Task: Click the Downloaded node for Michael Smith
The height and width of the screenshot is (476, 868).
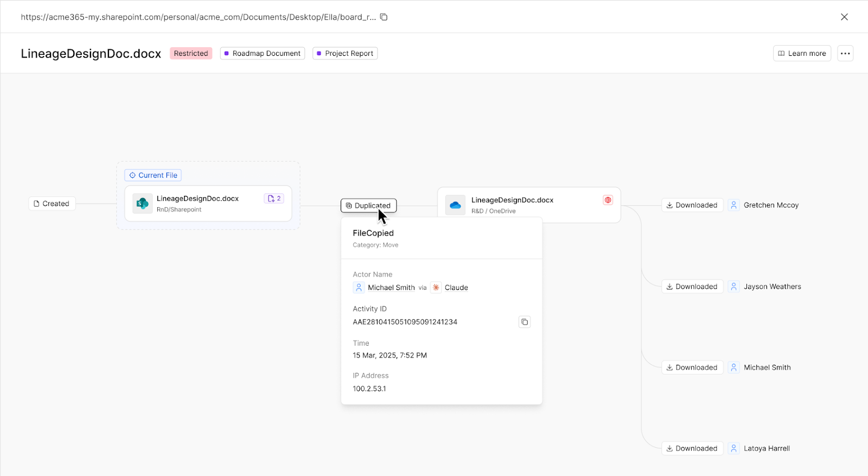Action: pyautogui.click(x=692, y=367)
